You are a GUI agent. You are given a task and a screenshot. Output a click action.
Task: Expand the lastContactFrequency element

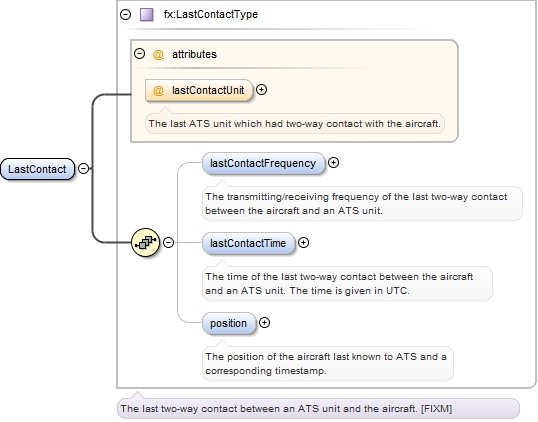(x=333, y=163)
